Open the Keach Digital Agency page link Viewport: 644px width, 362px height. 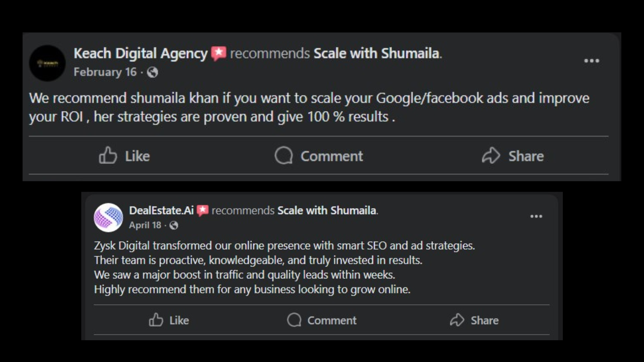[x=141, y=53]
